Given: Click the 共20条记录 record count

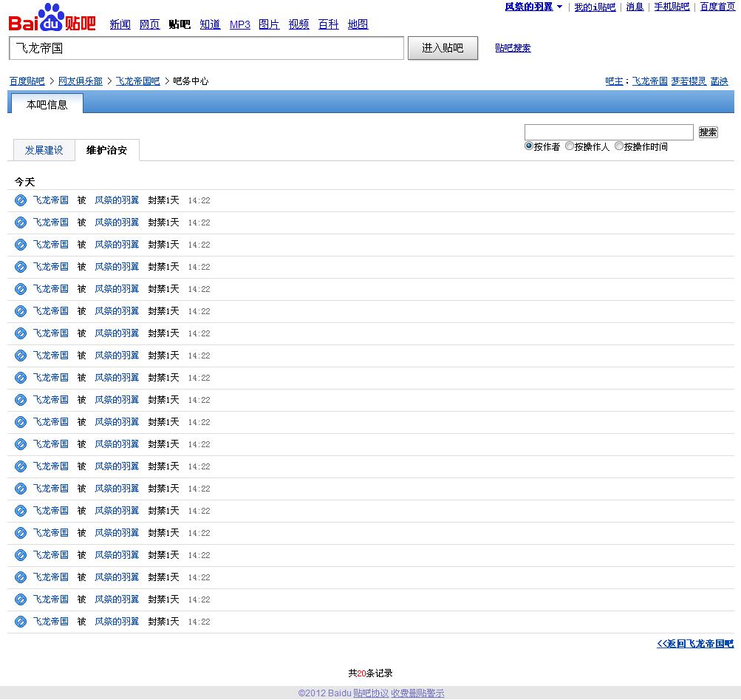Looking at the screenshot, I should (x=371, y=673).
